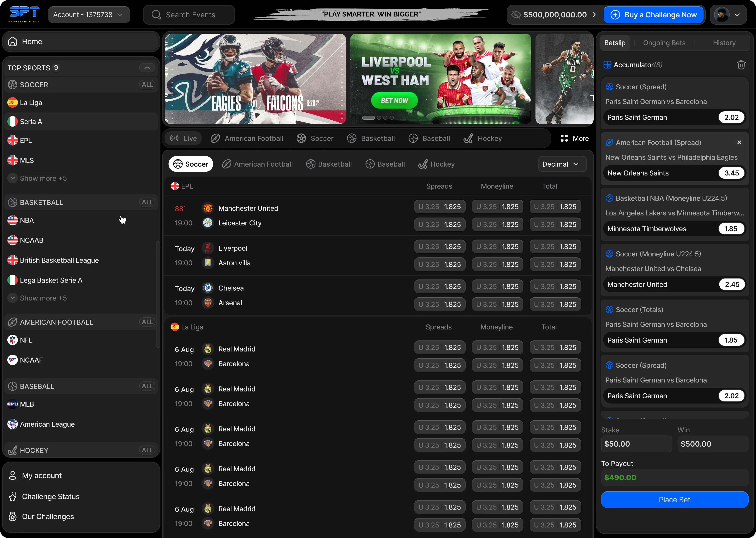Select American Football in top sport bar
This screenshot has height=538, width=756.
(247, 138)
